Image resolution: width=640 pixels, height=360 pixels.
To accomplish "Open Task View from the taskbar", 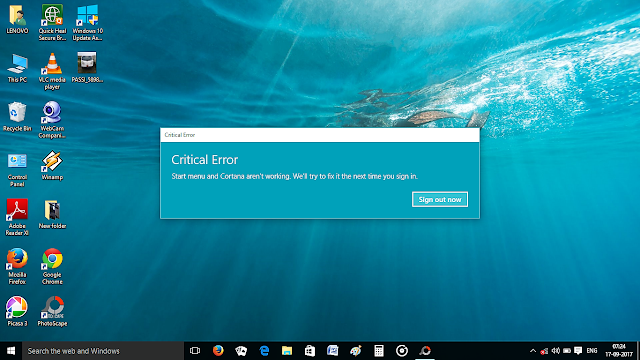I will pyautogui.click(x=195, y=351).
